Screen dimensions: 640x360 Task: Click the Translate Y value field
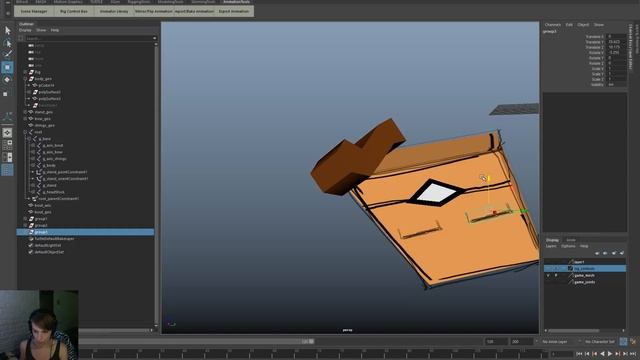616,42
